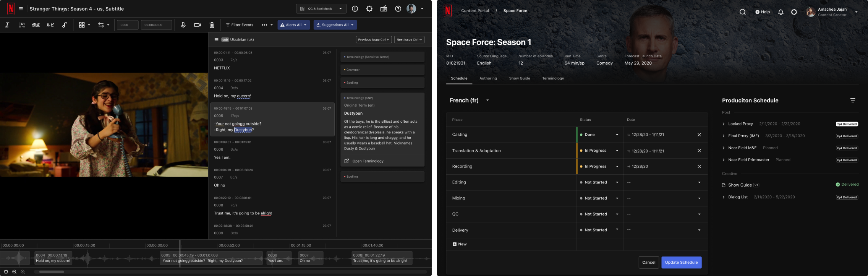The width and height of the screenshot is (868, 276).
Task: Open hamburger menu next to the Netflix logo
Action: 21,9
